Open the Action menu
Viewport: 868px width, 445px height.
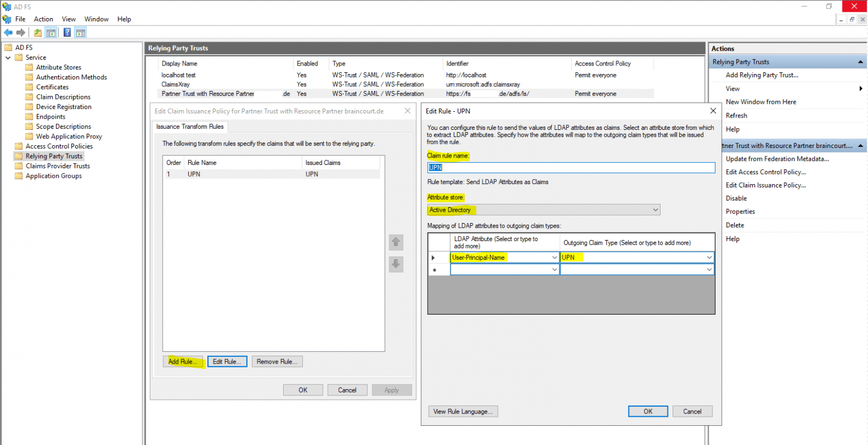44,19
